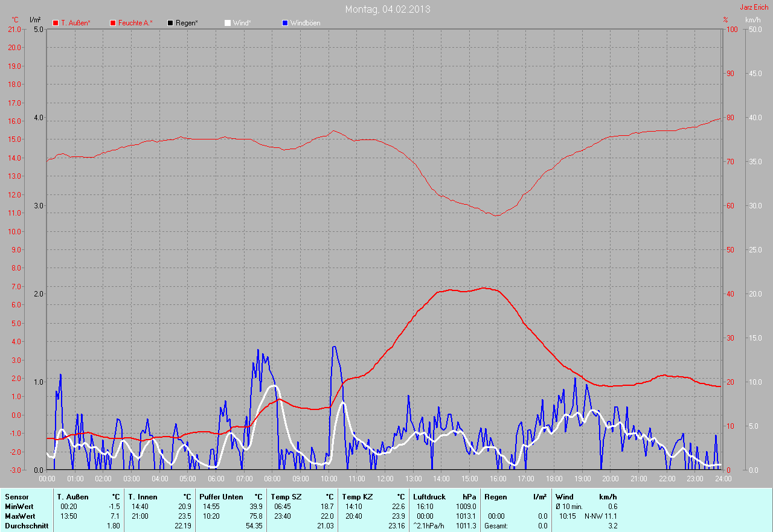Screen dimensions: 773x532
Task: Select the 'Durchschnitt' row label
Action: (27, 526)
